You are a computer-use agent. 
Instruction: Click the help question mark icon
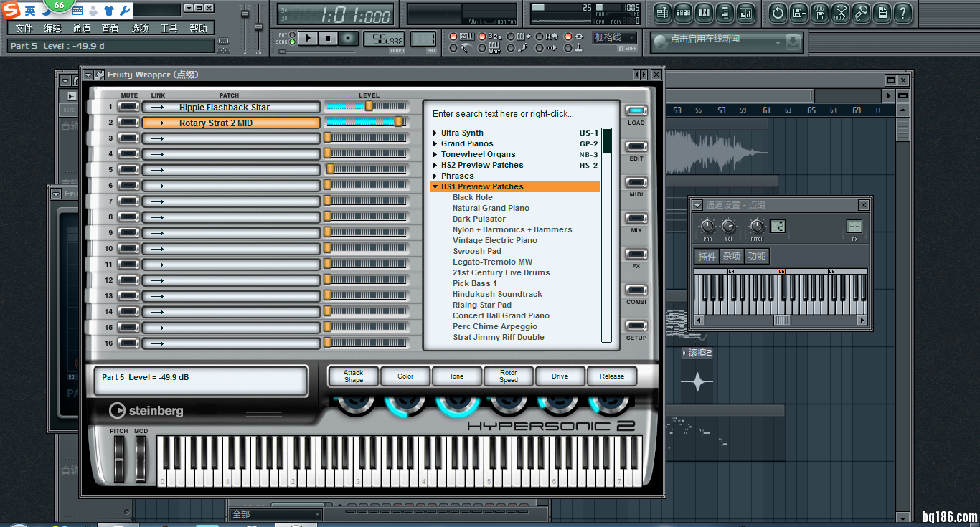point(903,12)
